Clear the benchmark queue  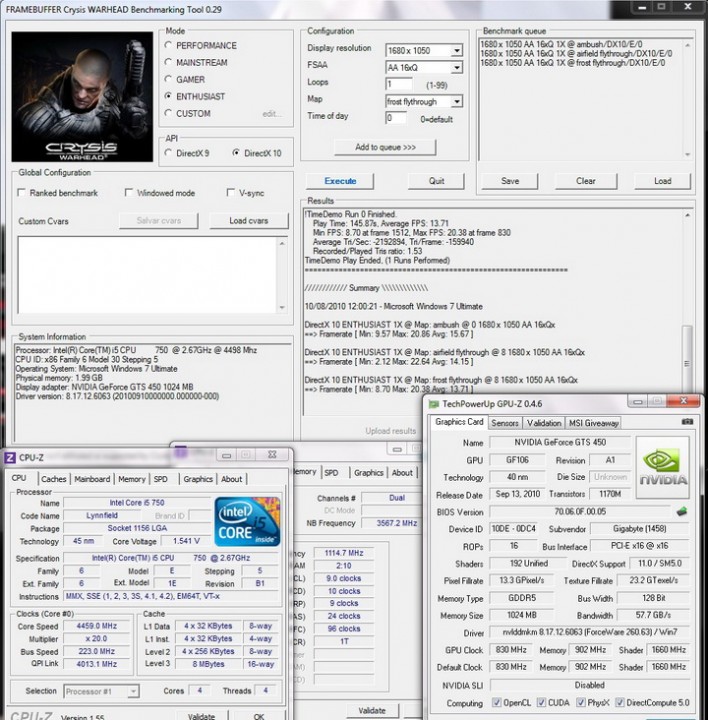tap(585, 181)
